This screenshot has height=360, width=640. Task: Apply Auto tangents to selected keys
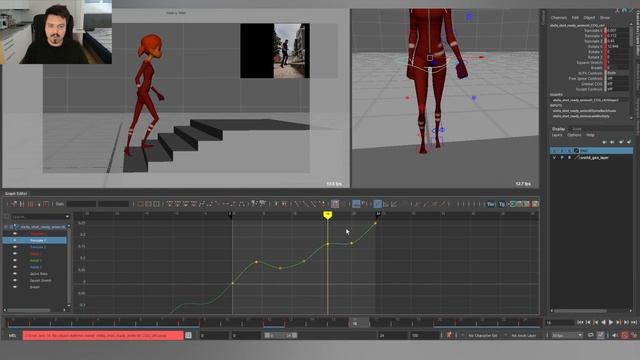coord(169,204)
